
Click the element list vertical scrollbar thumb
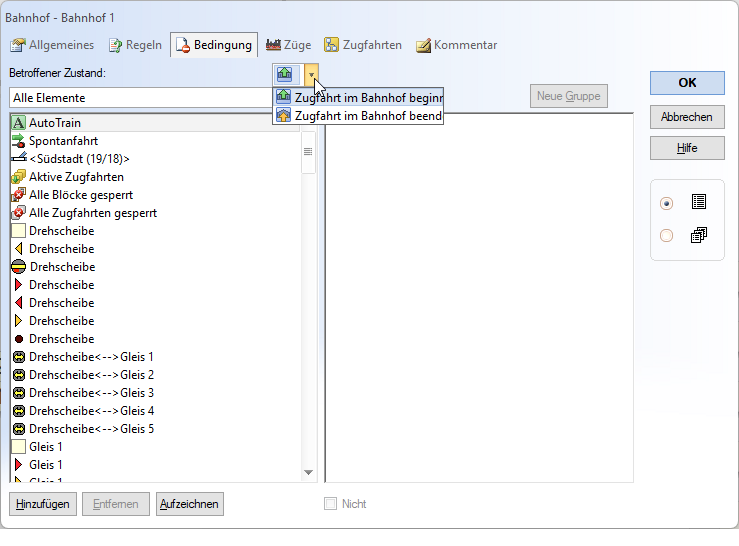click(x=308, y=152)
